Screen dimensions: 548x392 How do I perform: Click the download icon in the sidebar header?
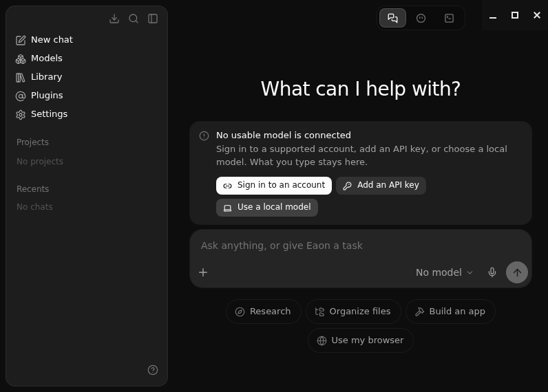pos(114,19)
